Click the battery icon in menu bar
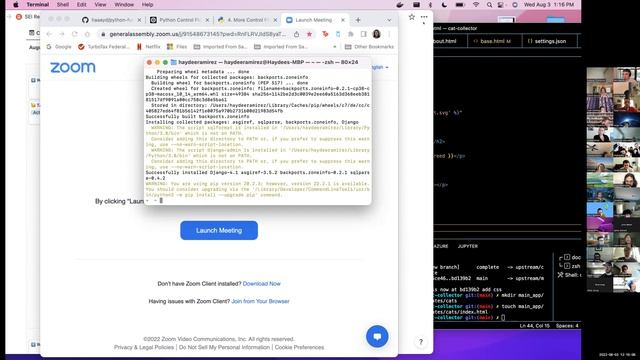The height and width of the screenshot is (360, 640). [x=460, y=5]
